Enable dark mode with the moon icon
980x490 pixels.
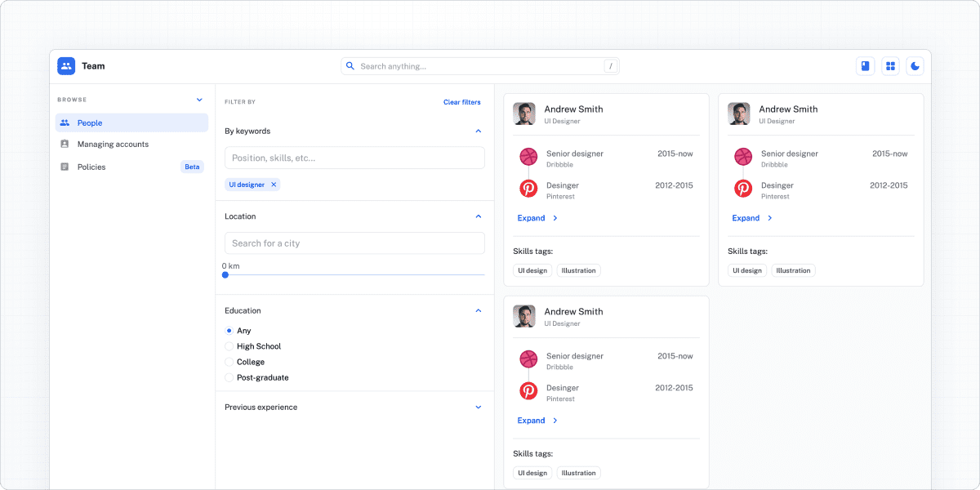click(915, 65)
